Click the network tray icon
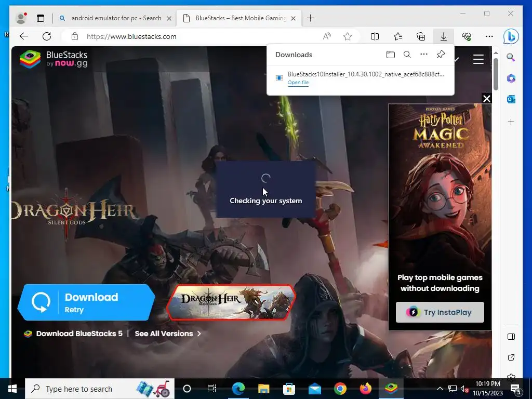532x399 pixels. pos(453,389)
